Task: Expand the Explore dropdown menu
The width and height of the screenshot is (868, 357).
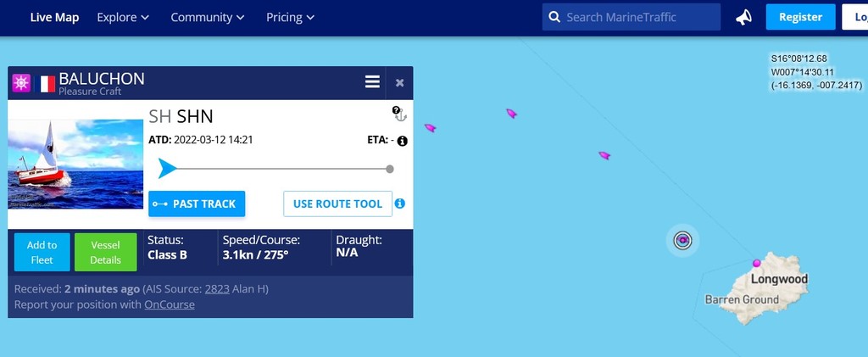Action: [123, 17]
